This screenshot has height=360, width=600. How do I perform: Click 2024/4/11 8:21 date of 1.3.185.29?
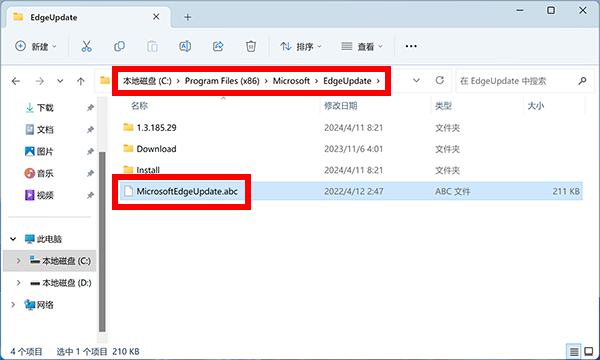coord(353,128)
